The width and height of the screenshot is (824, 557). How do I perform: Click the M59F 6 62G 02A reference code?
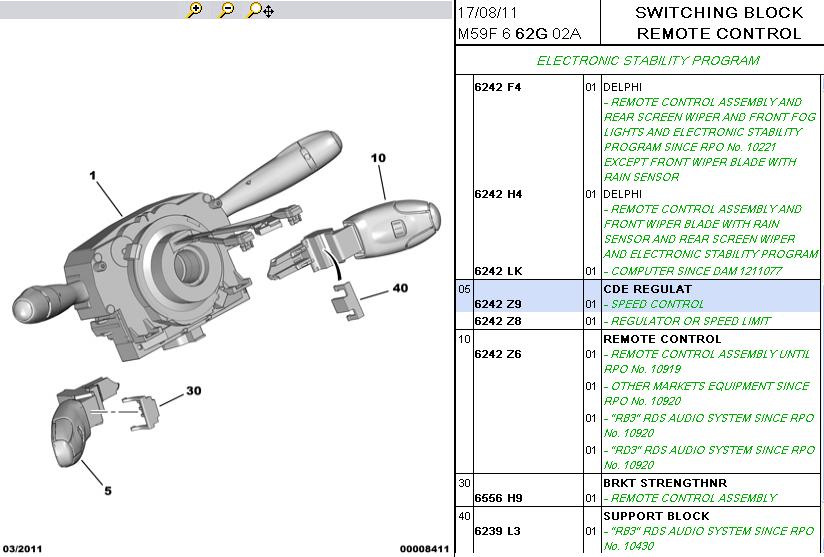[519, 34]
